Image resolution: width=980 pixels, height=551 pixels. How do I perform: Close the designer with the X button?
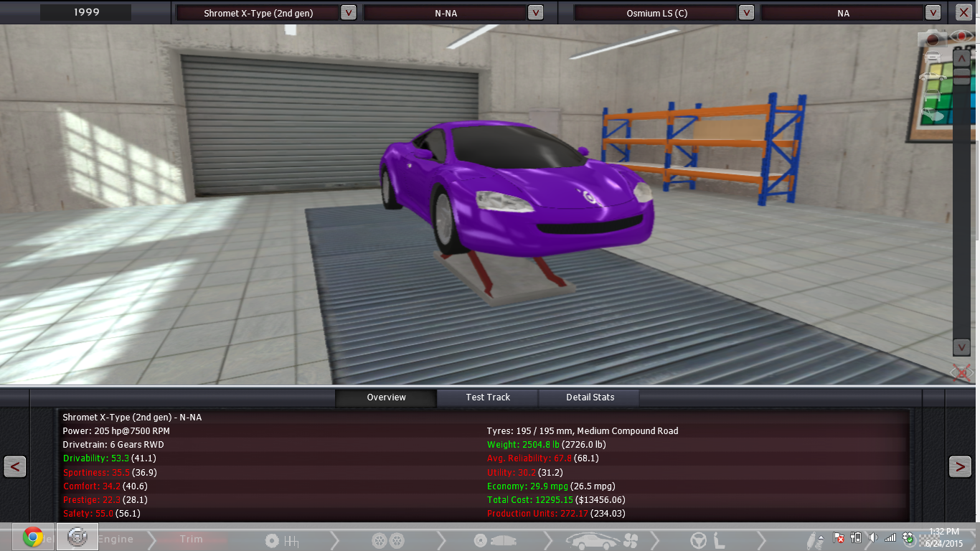click(x=963, y=12)
